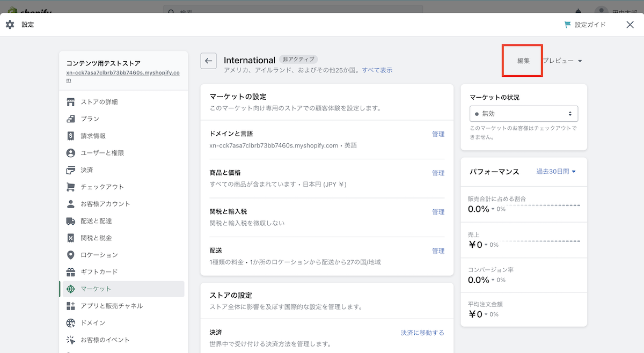Click the チェックアウト cart icon
This screenshot has height=353, width=644.
(x=70, y=187)
